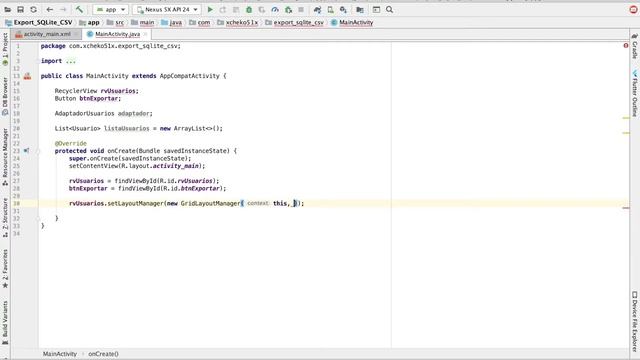Collapse the onCreate method fold marker
The image size is (640, 360).
click(x=38, y=151)
